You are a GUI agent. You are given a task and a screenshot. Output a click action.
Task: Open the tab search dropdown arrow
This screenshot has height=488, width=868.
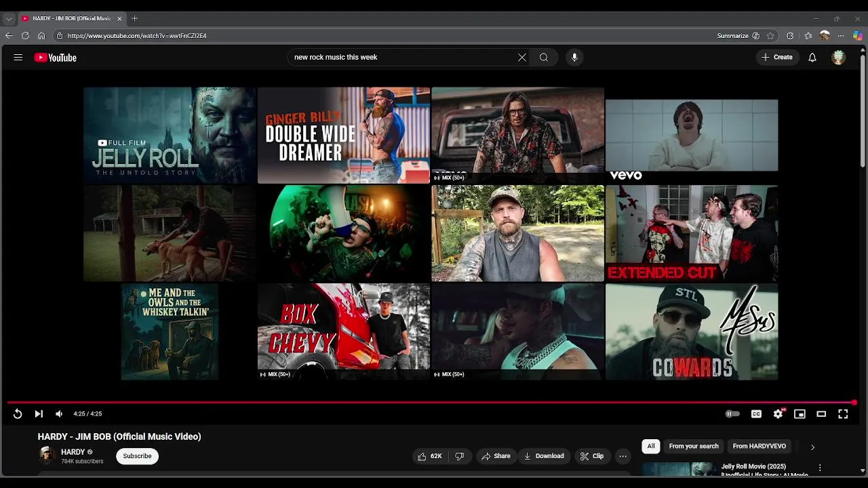point(9,18)
